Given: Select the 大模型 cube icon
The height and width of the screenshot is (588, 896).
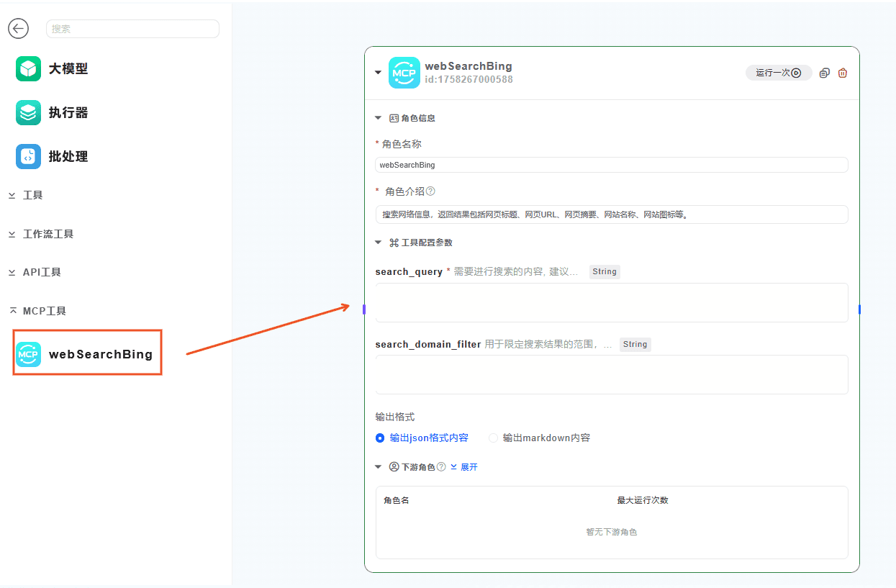Looking at the screenshot, I should (x=29, y=69).
